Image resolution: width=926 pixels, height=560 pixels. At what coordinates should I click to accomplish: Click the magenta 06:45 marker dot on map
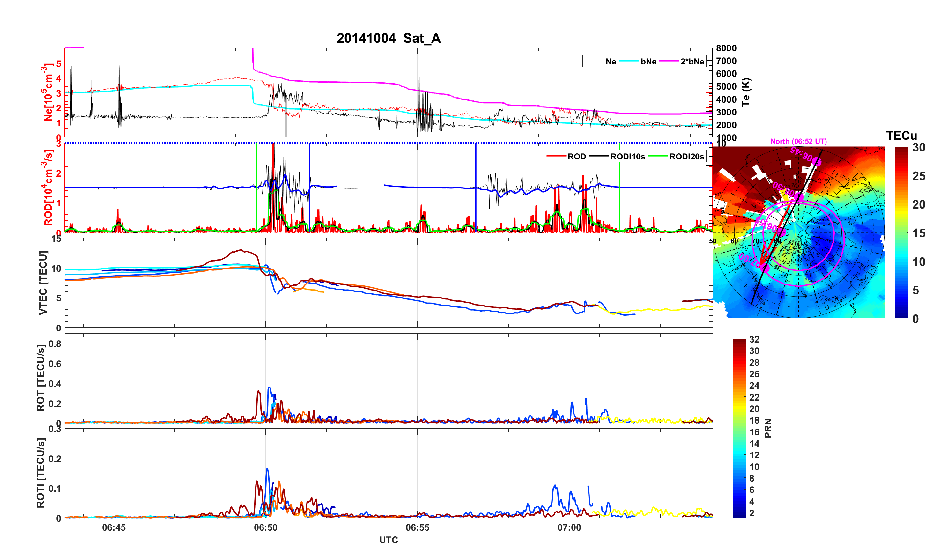coord(817,162)
